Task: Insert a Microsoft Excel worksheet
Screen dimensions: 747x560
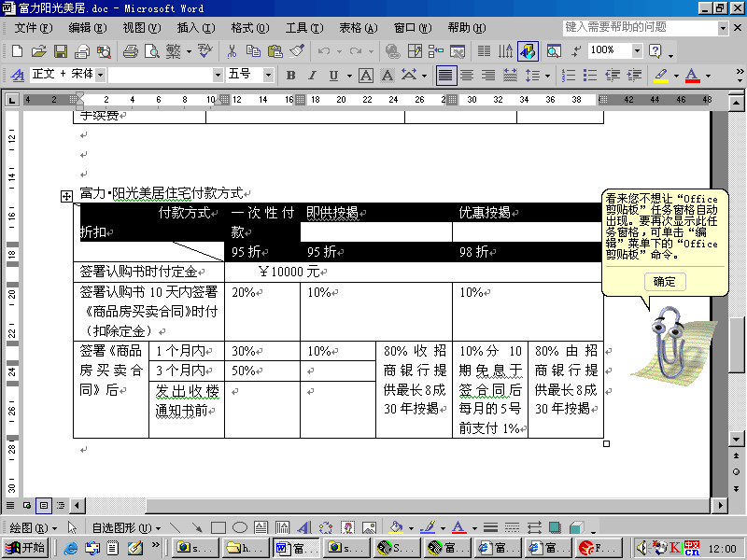Action: (x=458, y=51)
